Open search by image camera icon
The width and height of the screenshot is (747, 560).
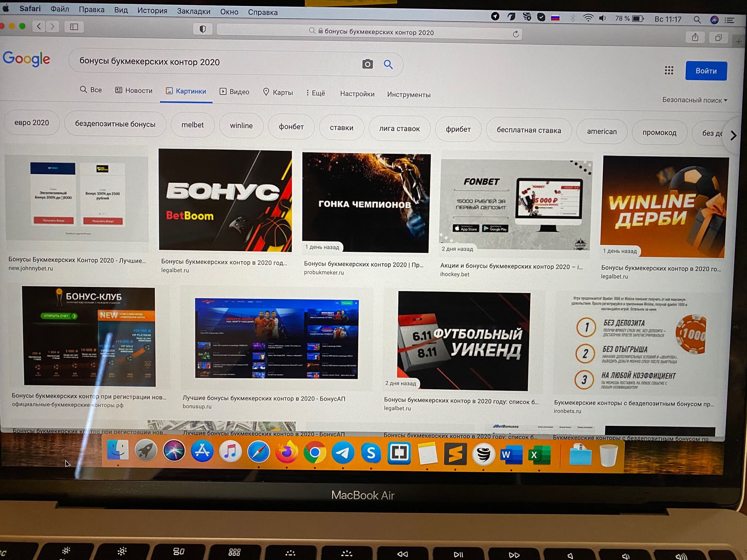pyautogui.click(x=367, y=64)
